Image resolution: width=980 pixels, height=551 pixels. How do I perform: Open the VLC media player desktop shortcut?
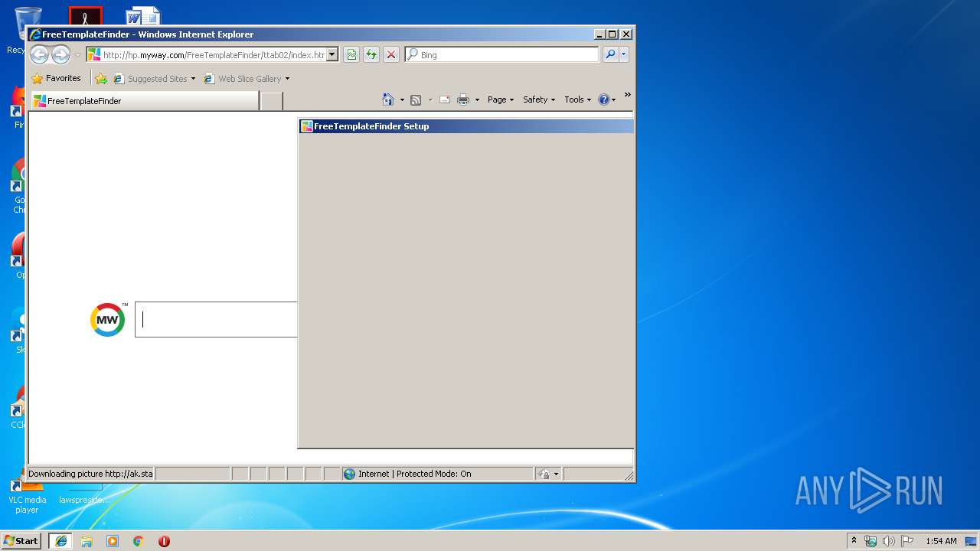pyautogui.click(x=27, y=495)
